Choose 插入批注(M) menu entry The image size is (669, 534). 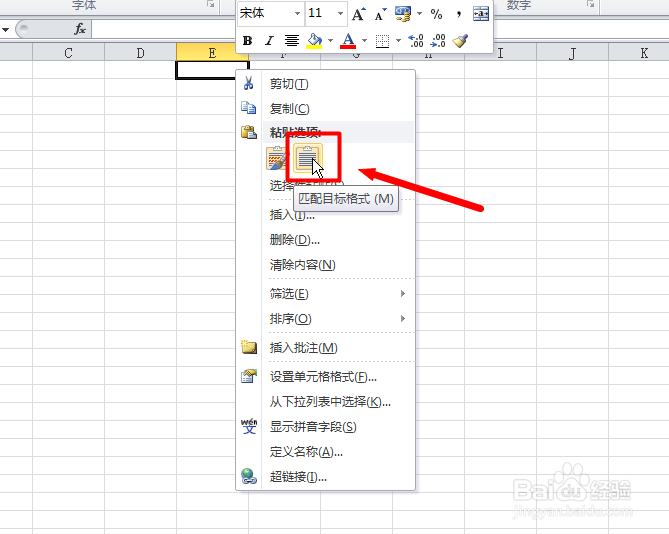tap(326, 348)
